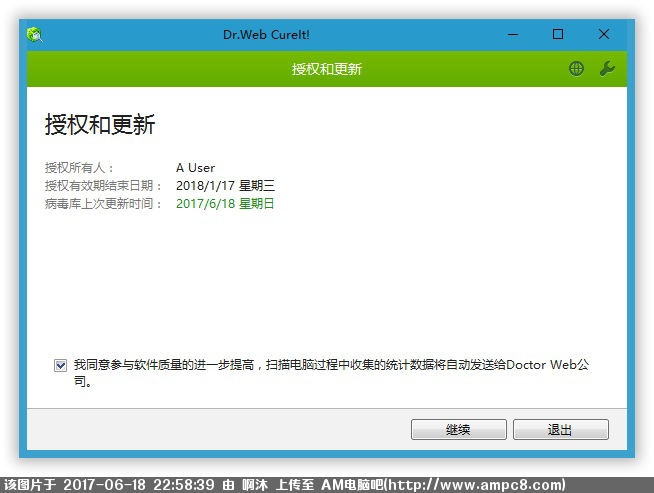654x493 pixels.
Task: Select the license owner value 'A User'
Action: click(195, 168)
